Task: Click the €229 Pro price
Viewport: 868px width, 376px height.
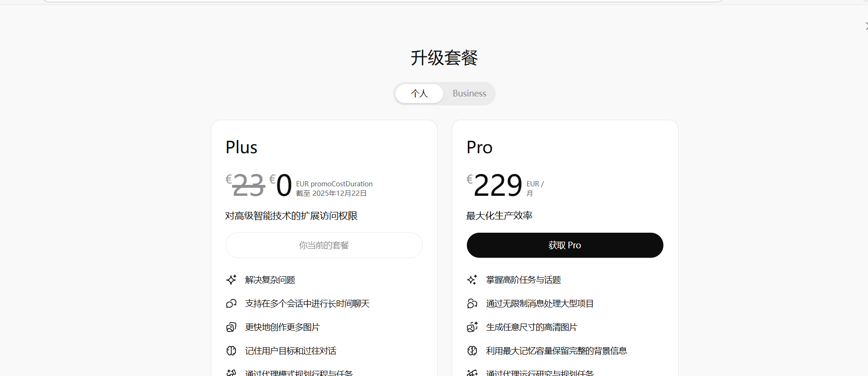Action: 495,185
